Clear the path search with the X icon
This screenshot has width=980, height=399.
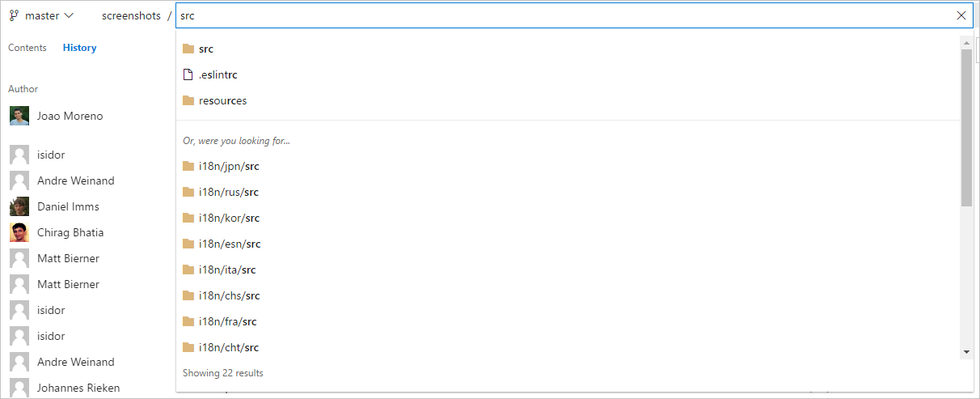[x=961, y=15]
